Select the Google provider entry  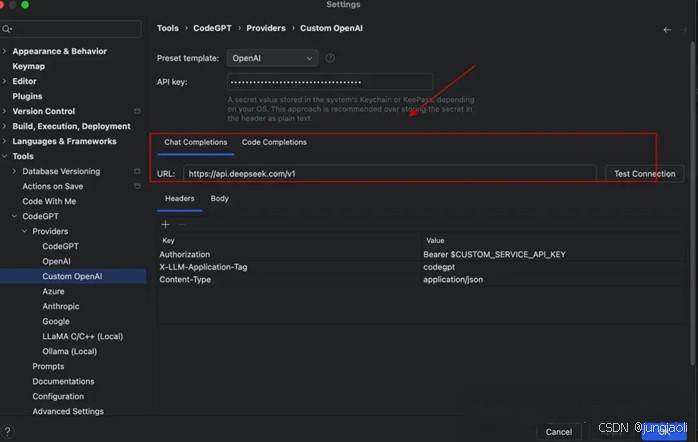coord(56,321)
